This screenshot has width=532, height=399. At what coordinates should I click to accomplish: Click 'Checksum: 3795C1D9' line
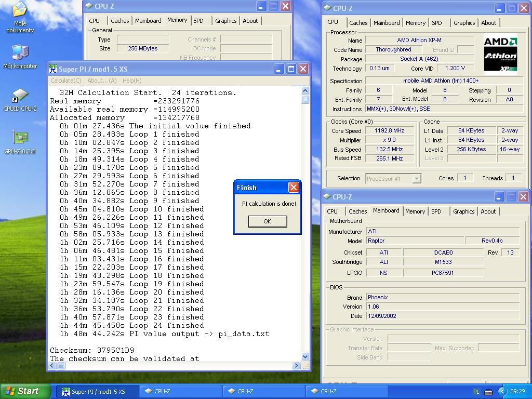pos(92,350)
